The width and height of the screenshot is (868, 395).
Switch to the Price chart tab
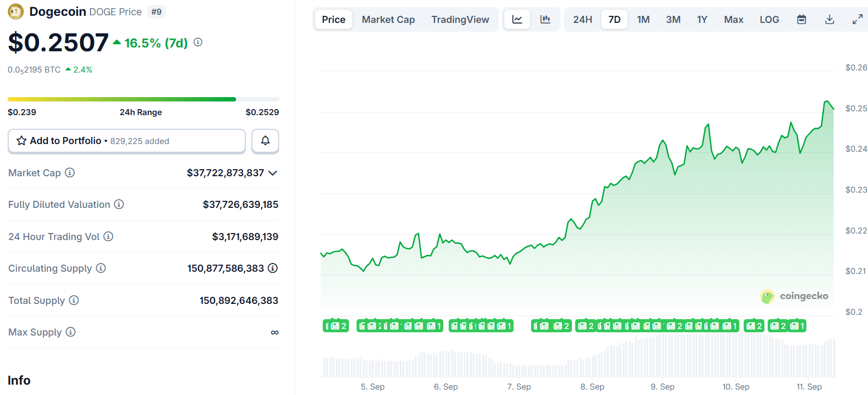coord(334,20)
